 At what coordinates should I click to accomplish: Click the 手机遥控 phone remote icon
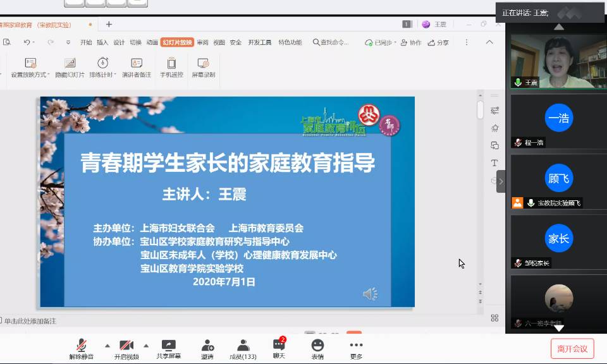(x=171, y=63)
